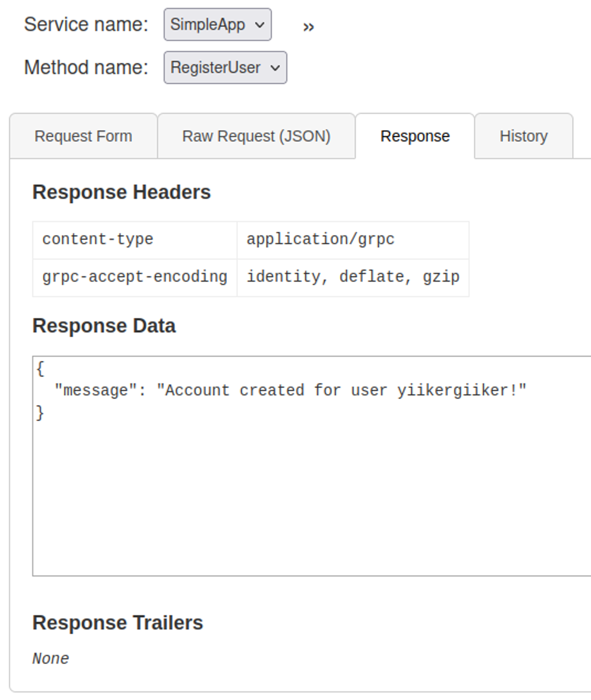Click the Account created message line

click(290, 390)
